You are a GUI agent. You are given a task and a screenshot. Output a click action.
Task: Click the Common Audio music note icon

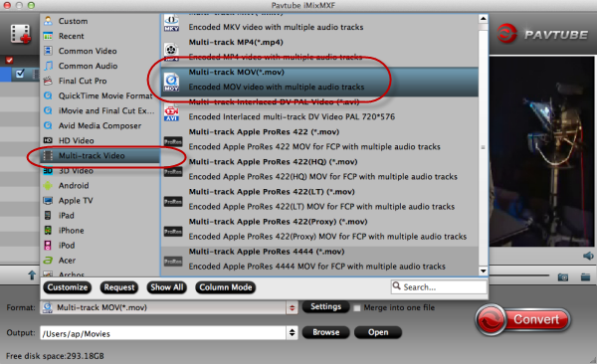click(48, 66)
